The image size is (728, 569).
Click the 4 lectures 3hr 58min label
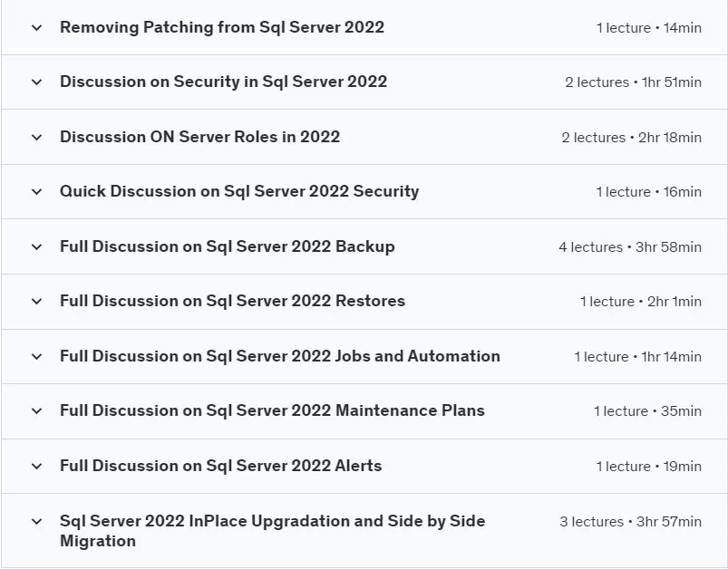630,247
